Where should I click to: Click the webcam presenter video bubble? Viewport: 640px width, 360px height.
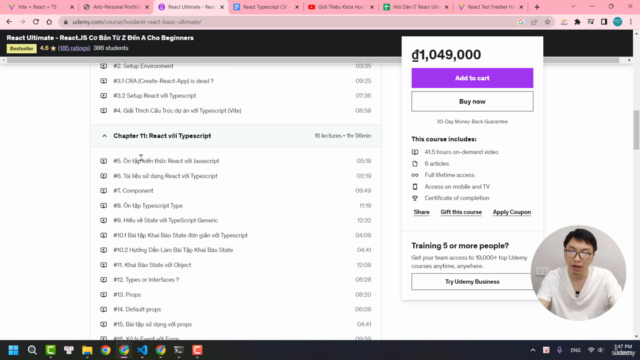pos(578,273)
